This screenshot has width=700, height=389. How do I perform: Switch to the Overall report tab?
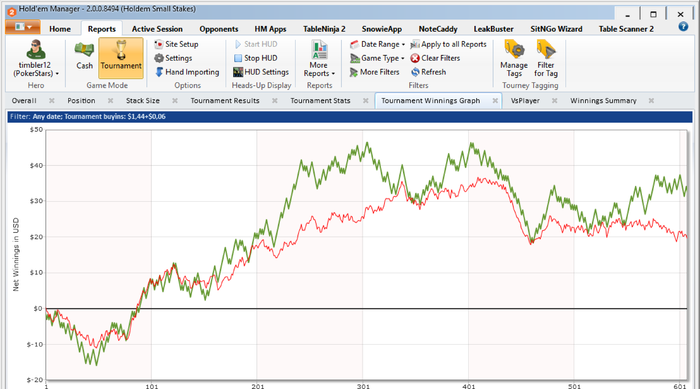pyautogui.click(x=24, y=101)
